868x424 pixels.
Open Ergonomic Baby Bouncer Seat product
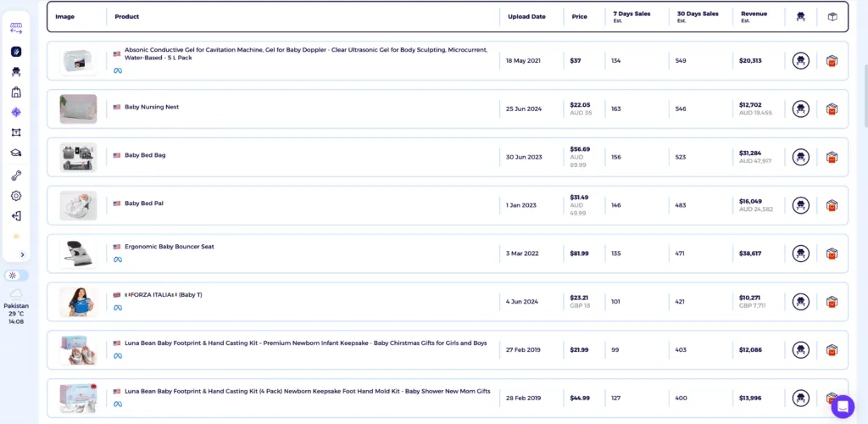pos(169,247)
